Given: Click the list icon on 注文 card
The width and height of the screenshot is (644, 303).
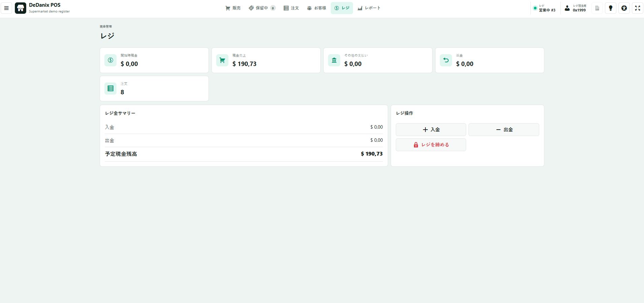Looking at the screenshot, I should coord(110,89).
